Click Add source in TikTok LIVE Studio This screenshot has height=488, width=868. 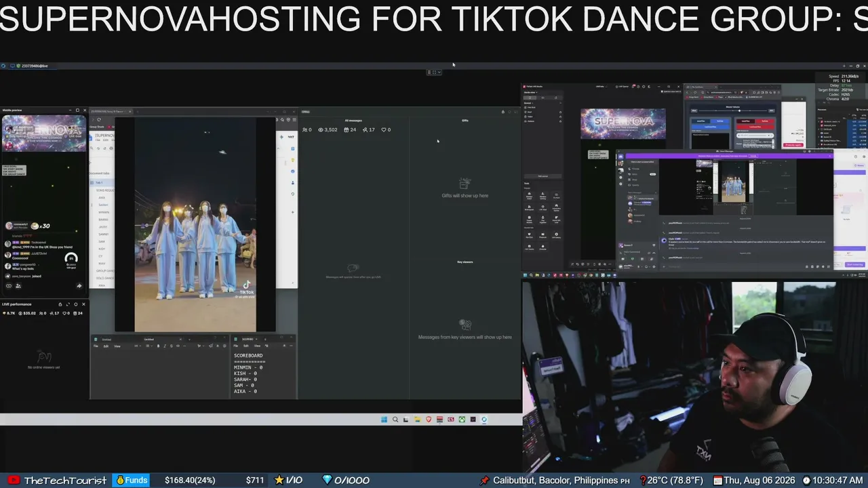[542, 176]
